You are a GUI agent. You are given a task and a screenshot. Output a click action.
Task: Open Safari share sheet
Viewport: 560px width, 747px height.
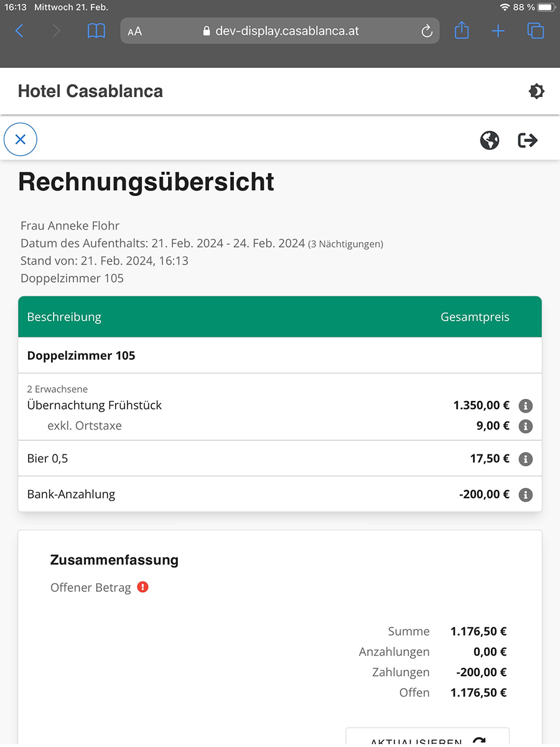[x=462, y=31]
